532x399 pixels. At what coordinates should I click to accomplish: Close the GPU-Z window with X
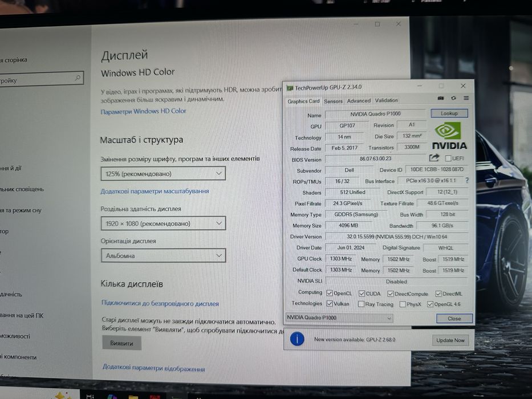(x=463, y=86)
